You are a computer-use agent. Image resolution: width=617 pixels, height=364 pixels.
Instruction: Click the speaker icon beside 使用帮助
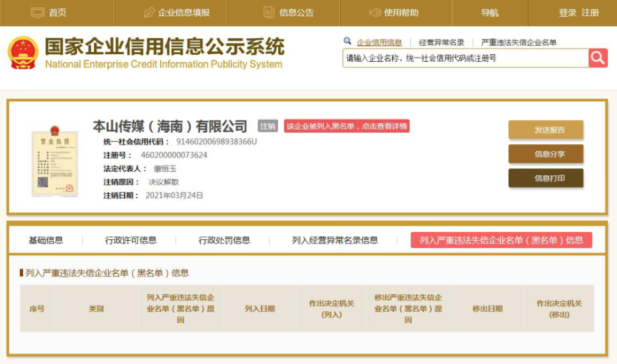[375, 12]
